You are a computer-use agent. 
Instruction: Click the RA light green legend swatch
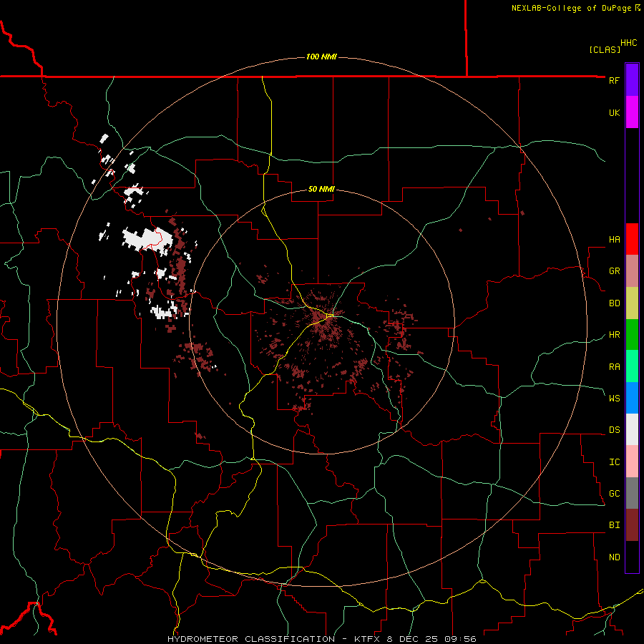[632, 366]
